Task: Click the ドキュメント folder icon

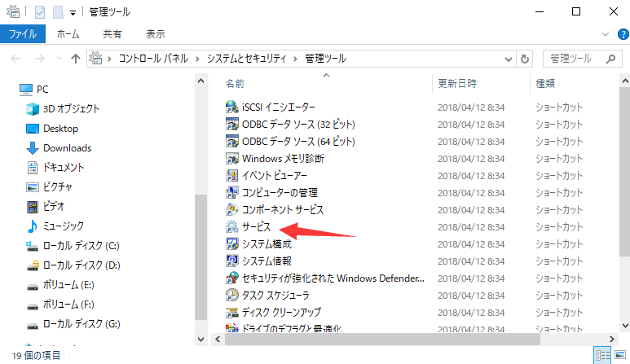Action: pos(32,168)
